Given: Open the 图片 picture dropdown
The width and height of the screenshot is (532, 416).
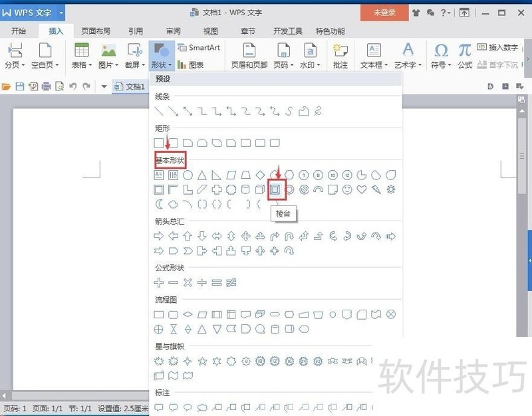Looking at the screenshot, I should (x=108, y=55).
